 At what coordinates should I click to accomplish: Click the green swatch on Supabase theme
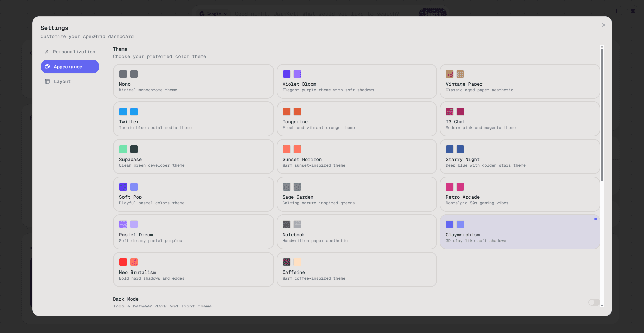pos(123,149)
